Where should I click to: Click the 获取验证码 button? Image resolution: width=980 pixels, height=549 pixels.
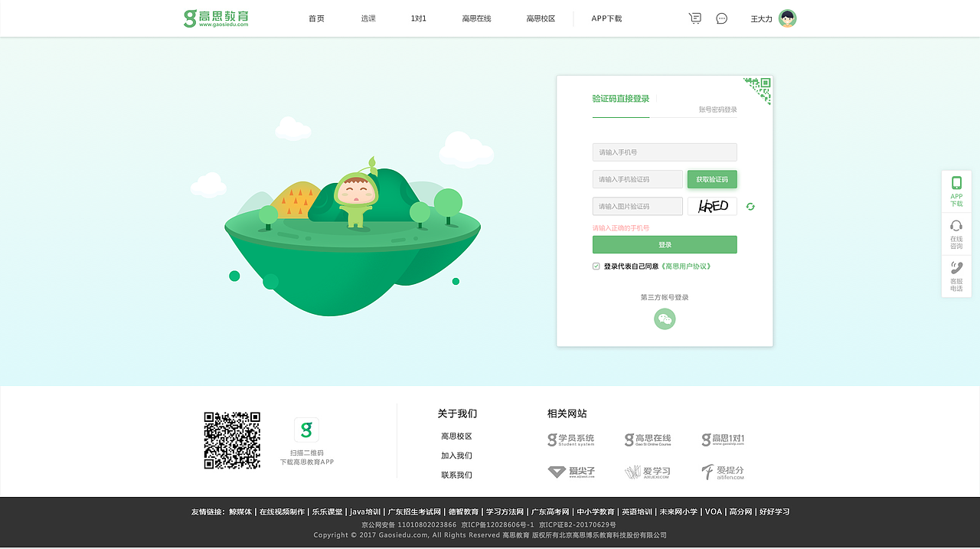point(712,179)
